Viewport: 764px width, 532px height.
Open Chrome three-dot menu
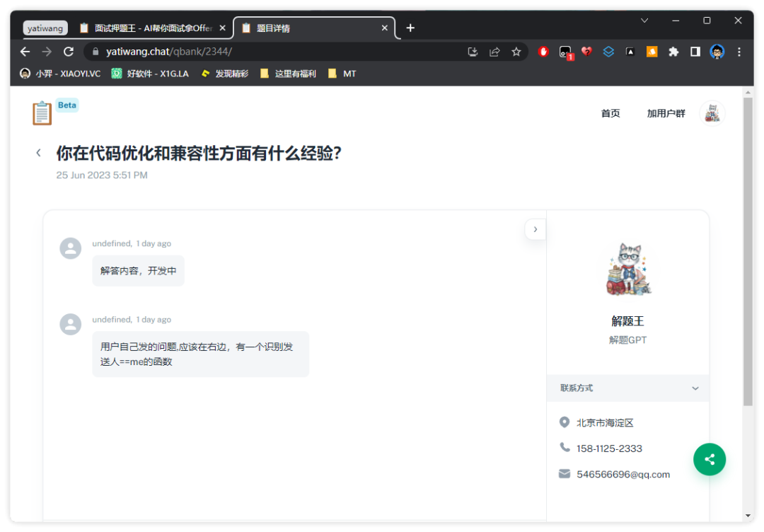tap(739, 52)
